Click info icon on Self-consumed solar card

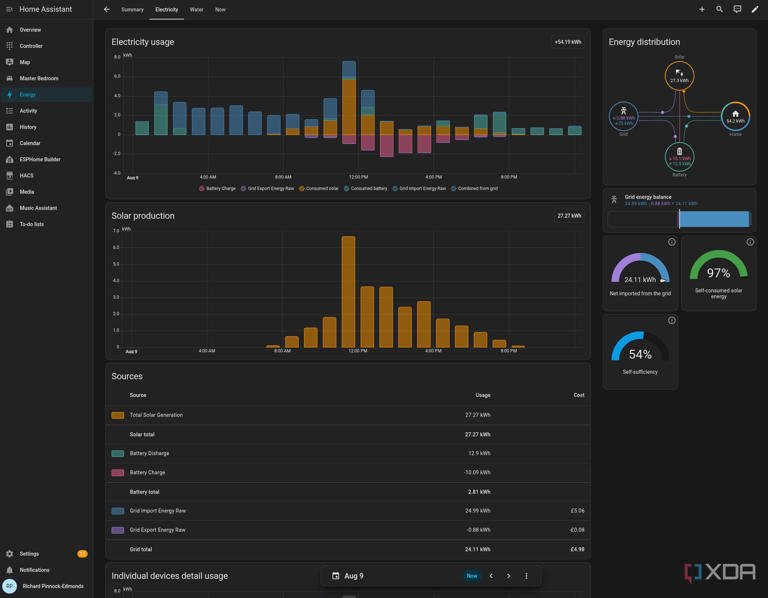pos(750,242)
